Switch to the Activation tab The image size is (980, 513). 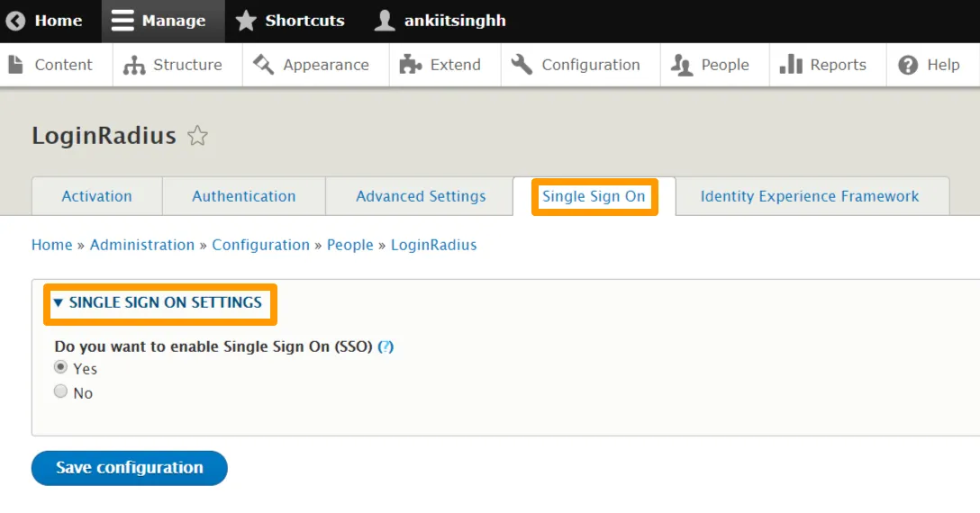[96, 196]
